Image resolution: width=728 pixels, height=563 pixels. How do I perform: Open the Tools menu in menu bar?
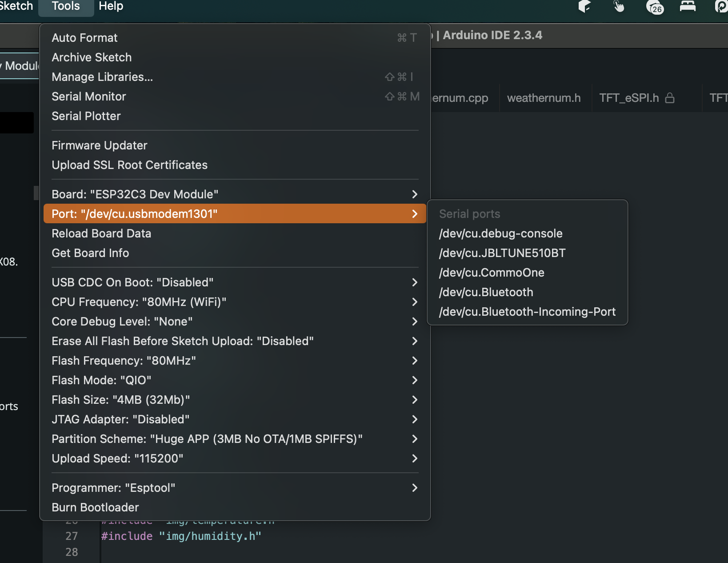coord(66,6)
